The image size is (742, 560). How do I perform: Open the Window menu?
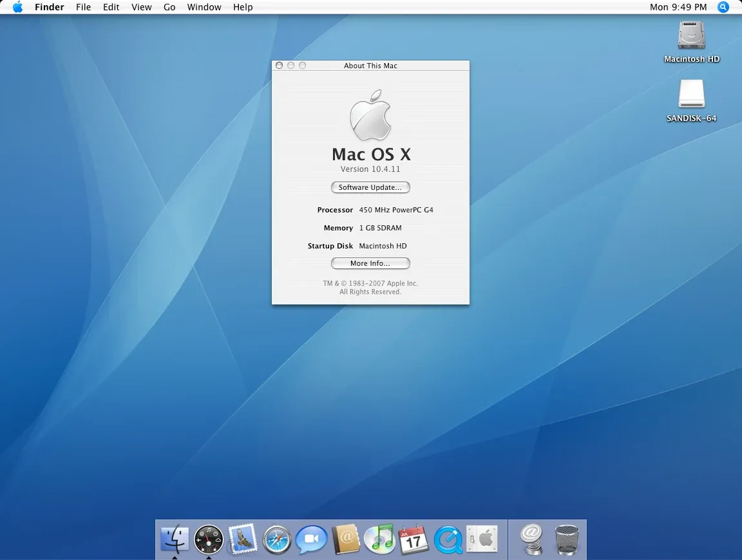204,7
